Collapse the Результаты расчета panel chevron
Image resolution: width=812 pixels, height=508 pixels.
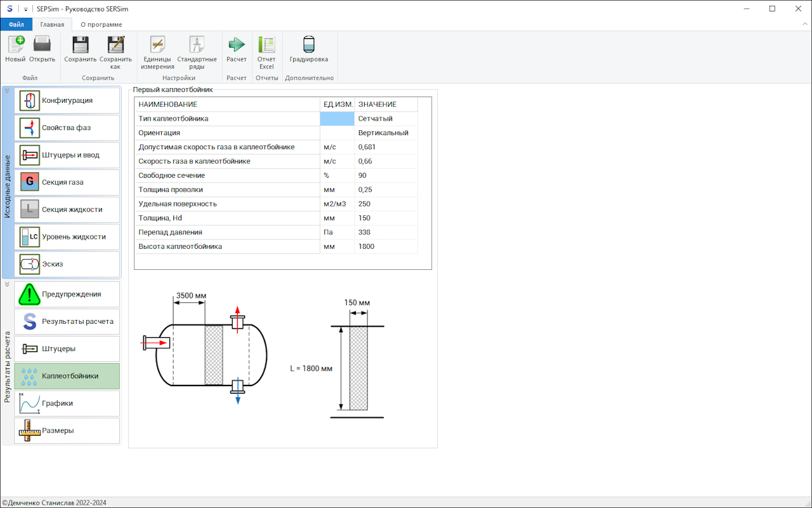(x=7, y=284)
